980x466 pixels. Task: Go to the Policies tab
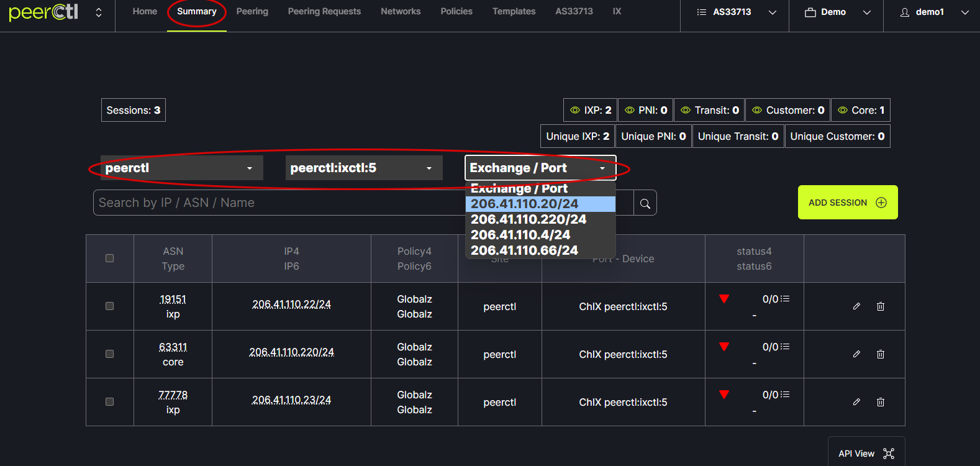pyautogui.click(x=456, y=12)
